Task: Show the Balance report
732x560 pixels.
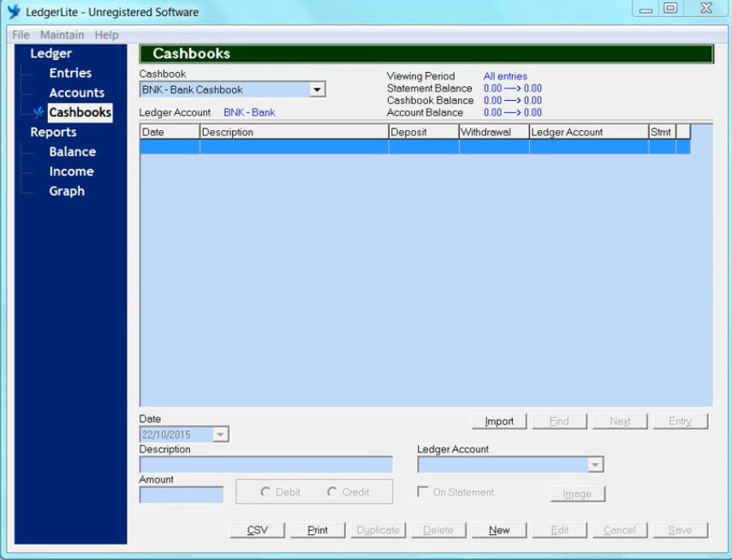Action: (72, 152)
